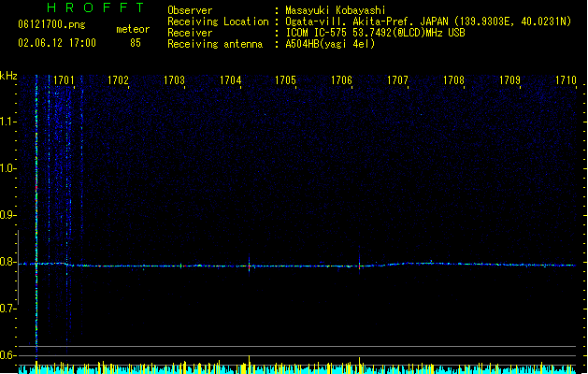Click the 1708 time marker
The width and height of the screenshot is (588, 374).
coord(453,80)
